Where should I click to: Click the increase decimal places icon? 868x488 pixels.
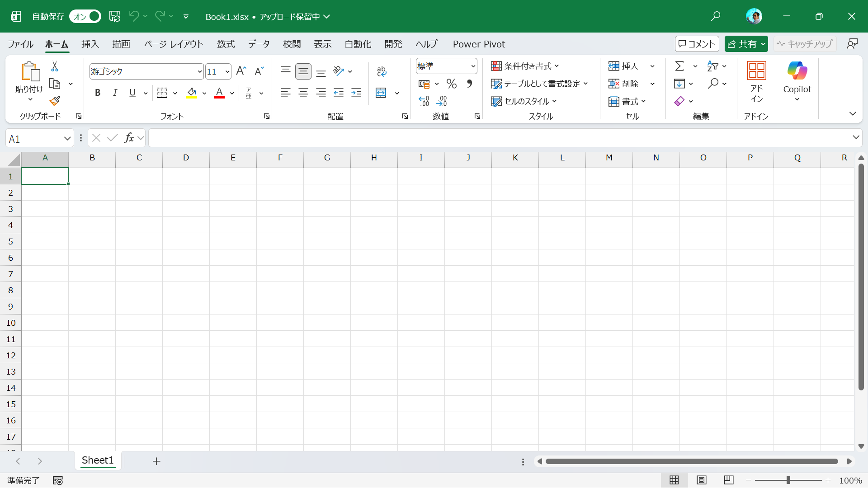[x=424, y=101]
